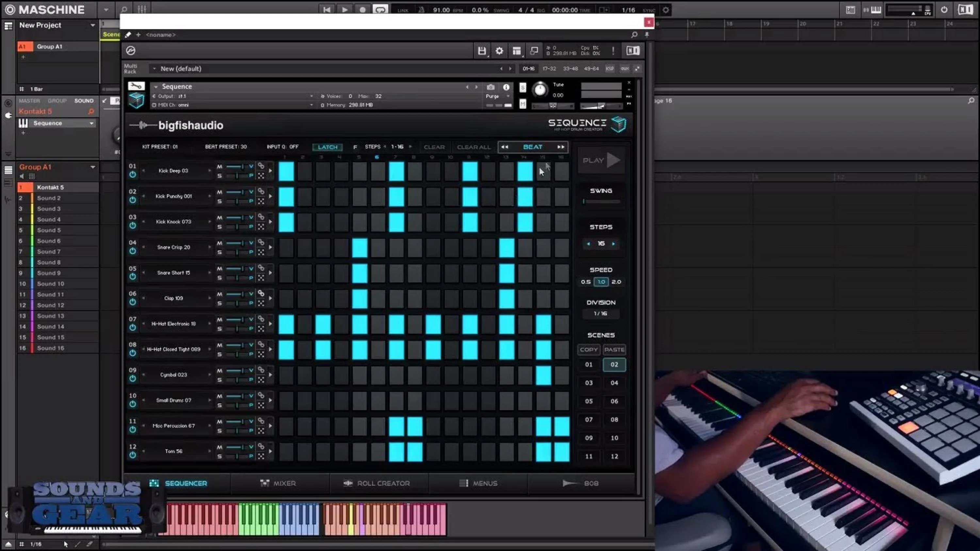Show instrument info icon in Sequence header
Image resolution: width=980 pixels, height=551 pixels.
pyautogui.click(x=506, y=87)
